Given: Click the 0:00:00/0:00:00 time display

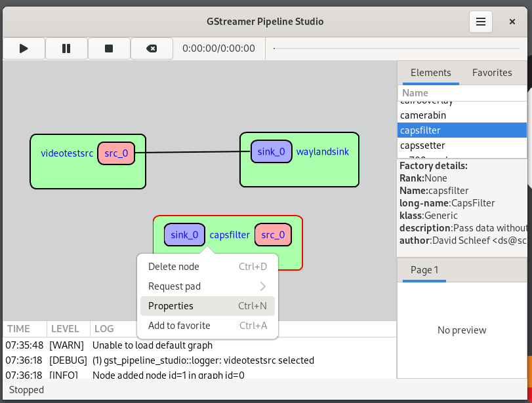Looking at the screenshot, I should (218, 48).
